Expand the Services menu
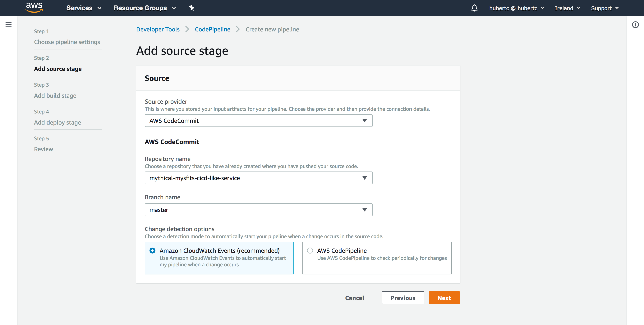 pyautogui.click(x=84, y=8)
